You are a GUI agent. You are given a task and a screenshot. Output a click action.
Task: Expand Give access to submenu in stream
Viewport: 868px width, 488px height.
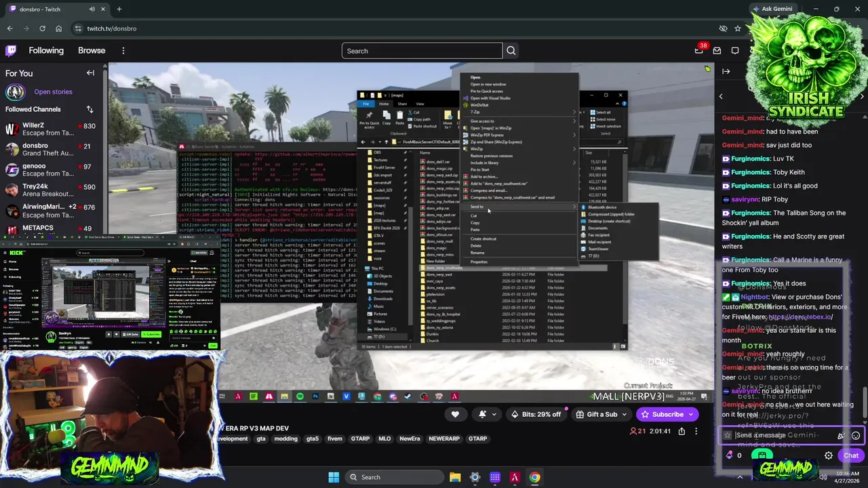tap(519, 121)
